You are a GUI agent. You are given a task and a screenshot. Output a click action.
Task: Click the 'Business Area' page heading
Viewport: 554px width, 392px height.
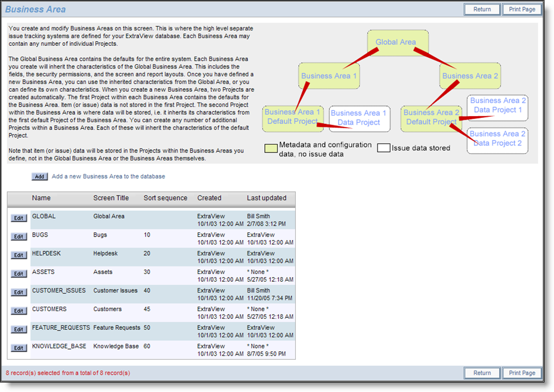pos(35,10)
